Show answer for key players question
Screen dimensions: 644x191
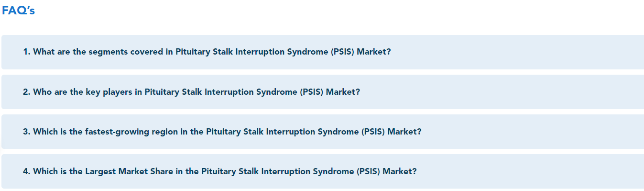pos(323,92)
